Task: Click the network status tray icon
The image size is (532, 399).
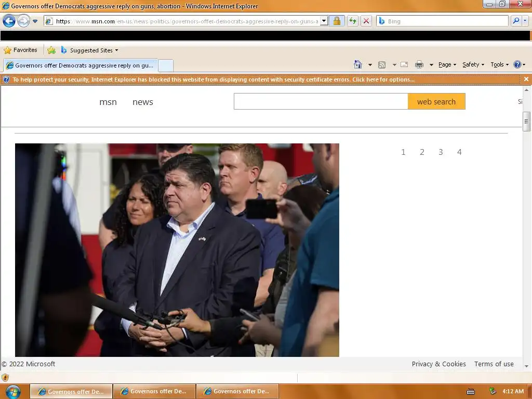Action: tap(493, 391)
